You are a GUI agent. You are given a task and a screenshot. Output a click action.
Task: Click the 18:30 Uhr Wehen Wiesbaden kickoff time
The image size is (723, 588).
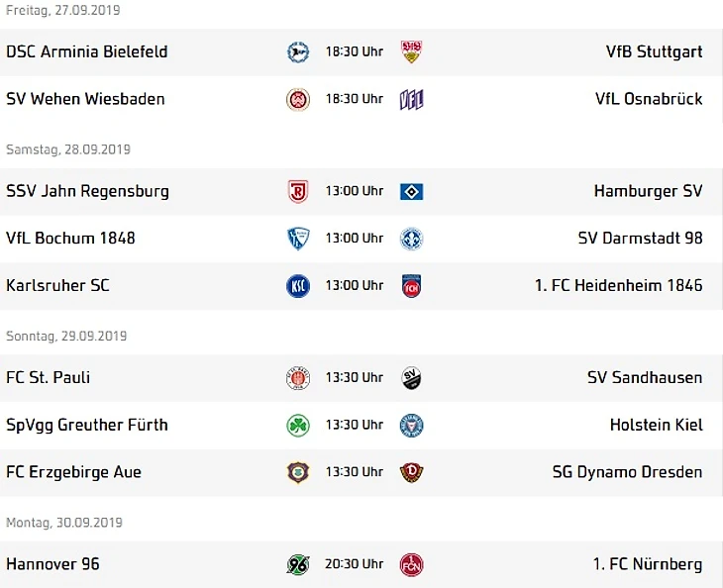point(355,99)
